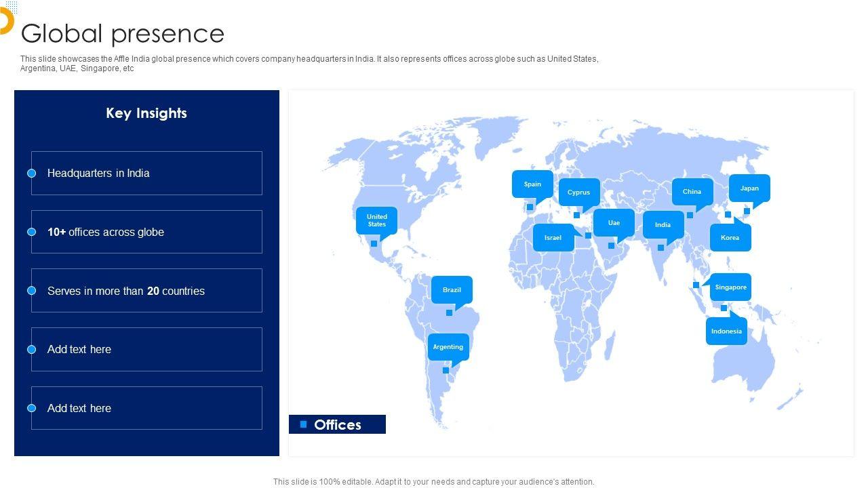Screen dimensions: 868x488
Task: Click the Japan office marker square
Action: point(747,211)
